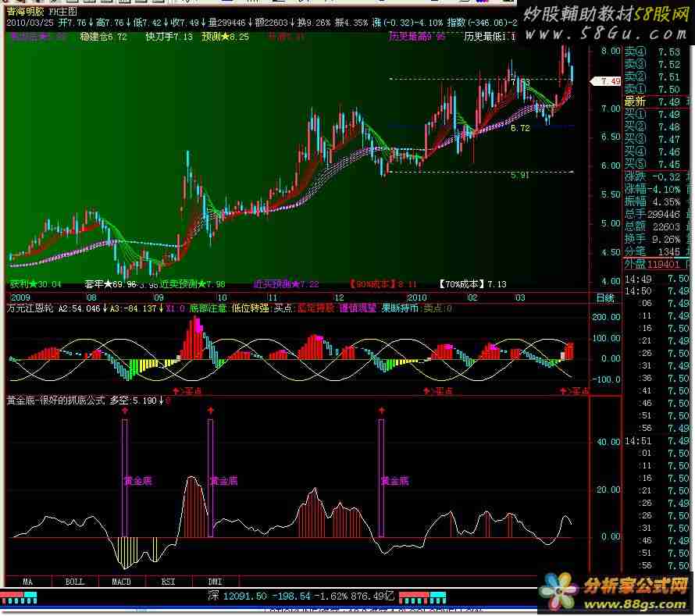Image resolution: width=695 pixels, height=616 pixels.
Task: Click the 总额 22603 row
Action: (653, 226)
